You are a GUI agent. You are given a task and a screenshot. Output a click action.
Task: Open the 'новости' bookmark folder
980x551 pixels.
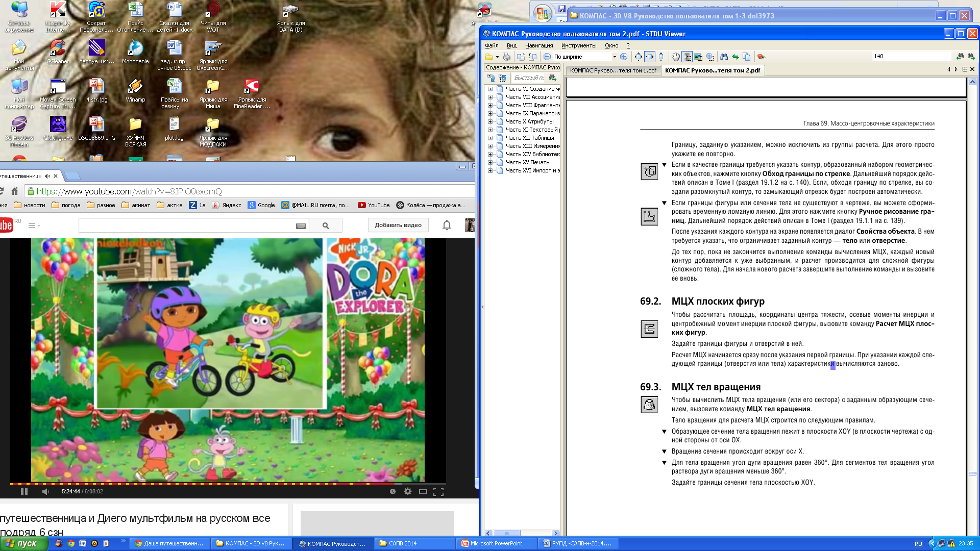[x=30, y=205]
